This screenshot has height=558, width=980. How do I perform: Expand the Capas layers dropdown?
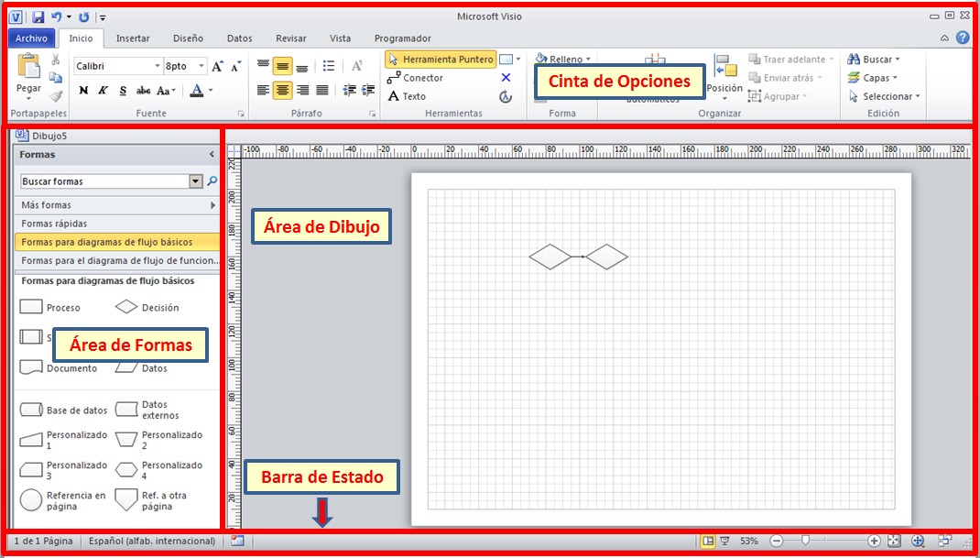pos(873,78)
